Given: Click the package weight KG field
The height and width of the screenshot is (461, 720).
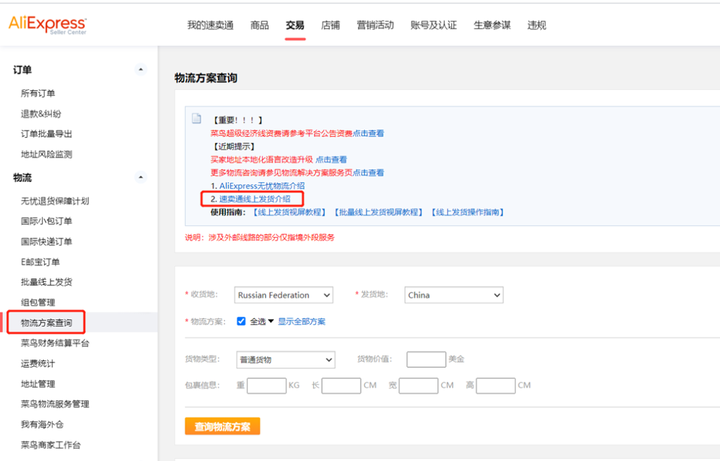Looking at the screenshot, I should [x=267, y=386].
